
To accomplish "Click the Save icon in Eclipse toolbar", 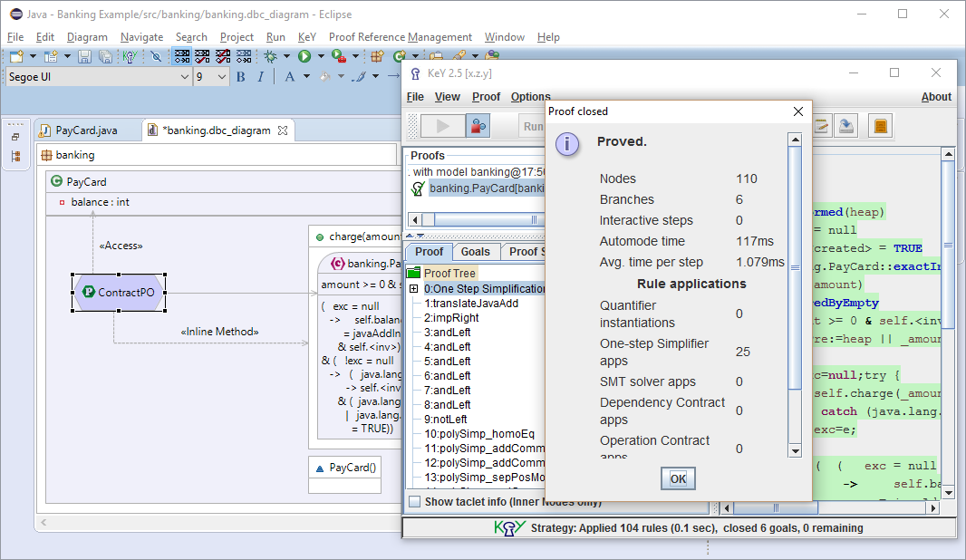I will coord(84,57).
